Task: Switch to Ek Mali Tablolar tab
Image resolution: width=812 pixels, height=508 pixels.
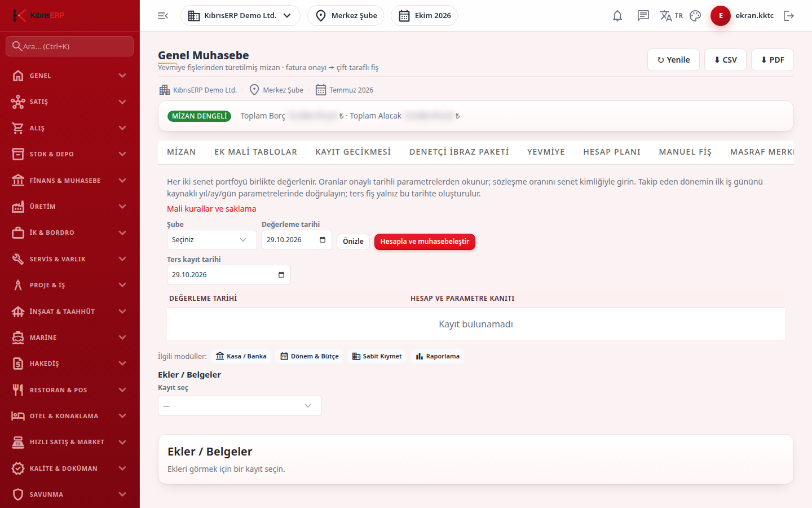Action: pos(255,152)
